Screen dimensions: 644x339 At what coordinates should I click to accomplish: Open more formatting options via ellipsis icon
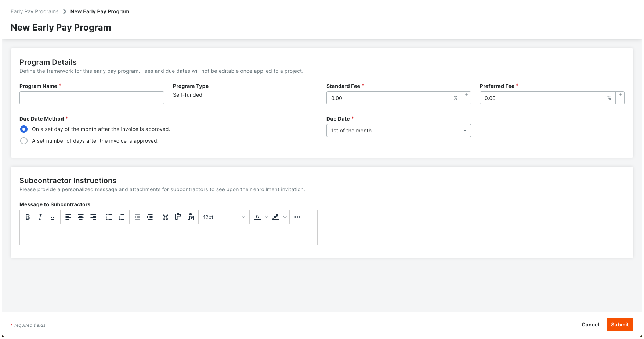[x=297, y=217]
